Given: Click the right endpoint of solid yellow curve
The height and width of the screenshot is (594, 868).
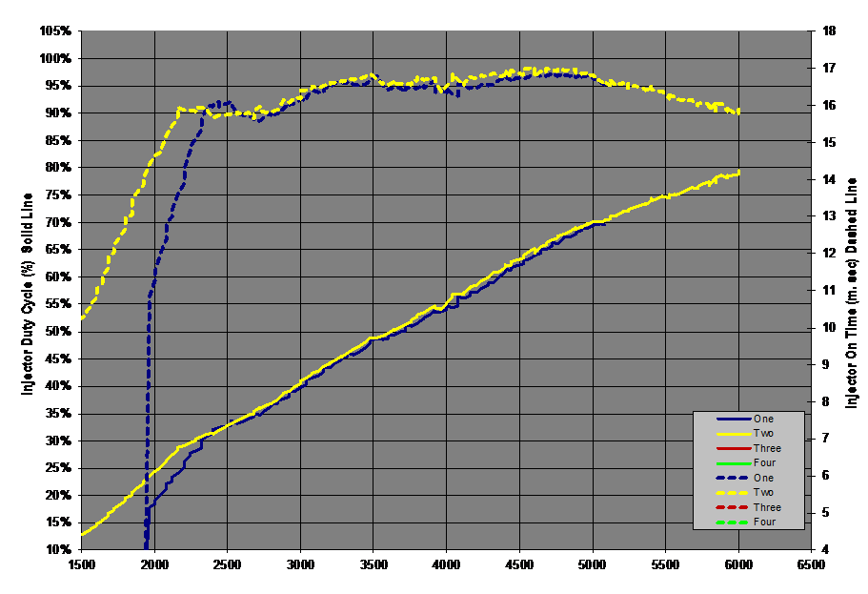Looking at the screenshot, I should point(739,172).
